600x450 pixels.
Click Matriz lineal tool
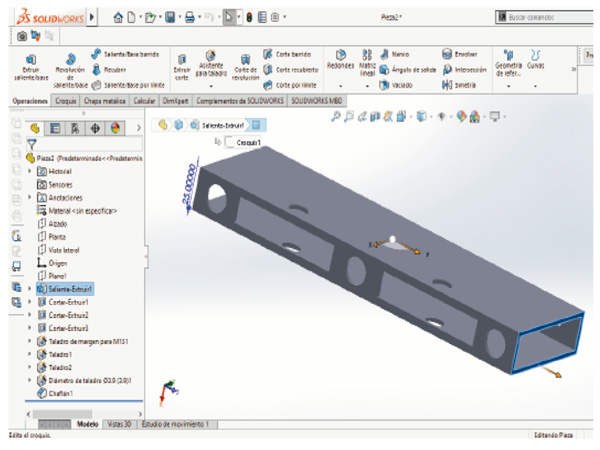pyautogui.click(x=367, y=63)
